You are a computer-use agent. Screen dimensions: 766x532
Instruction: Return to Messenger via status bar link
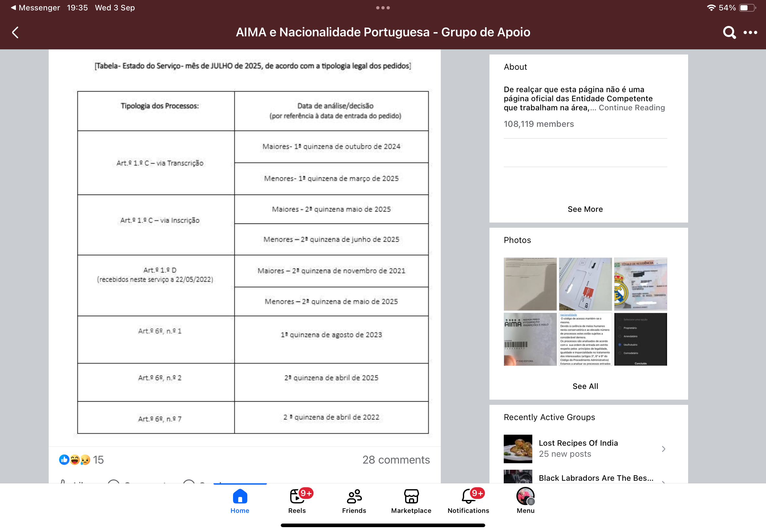[35, 8]
